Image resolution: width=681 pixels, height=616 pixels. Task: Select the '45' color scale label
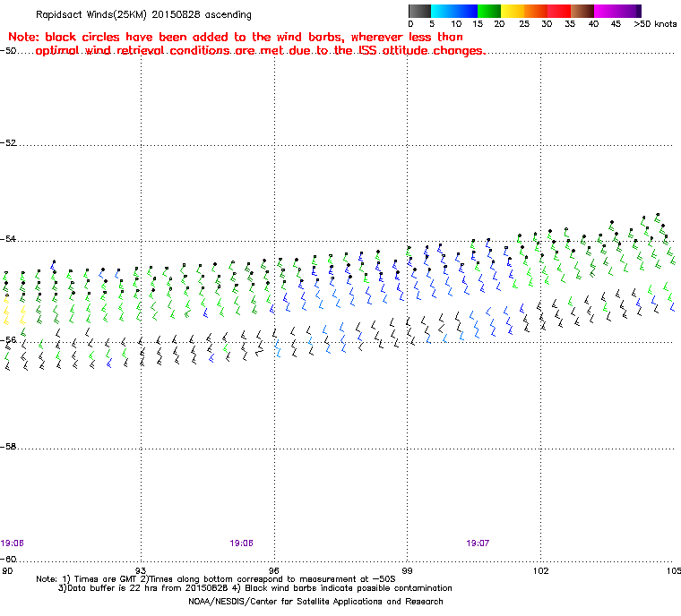pyautogui.click(x=616, y=24)
